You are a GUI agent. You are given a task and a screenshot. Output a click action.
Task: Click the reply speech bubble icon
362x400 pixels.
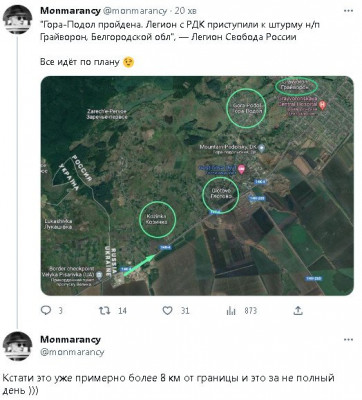pyautogui.click(x=46, y=311)
